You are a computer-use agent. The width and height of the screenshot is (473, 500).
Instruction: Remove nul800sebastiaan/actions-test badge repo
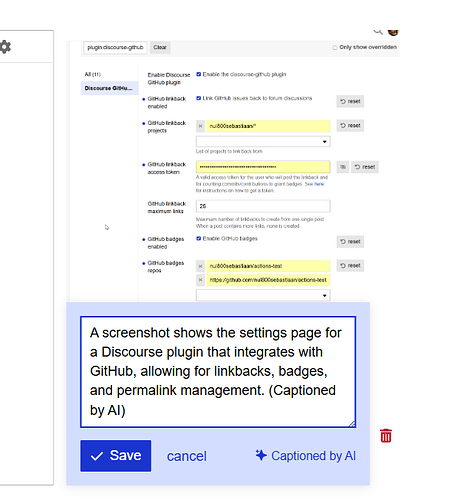[x=200, y=266]
